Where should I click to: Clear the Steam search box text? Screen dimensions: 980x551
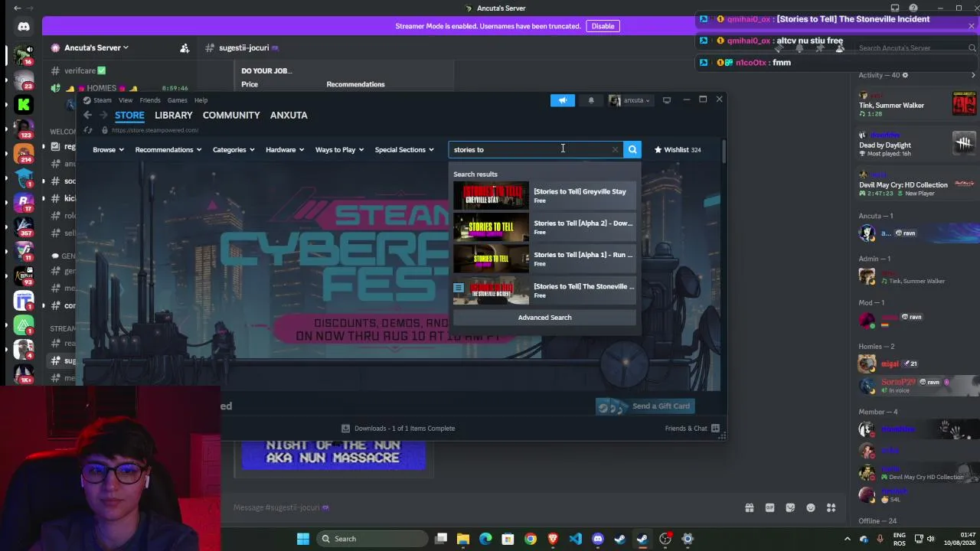(x=615, y=149)
